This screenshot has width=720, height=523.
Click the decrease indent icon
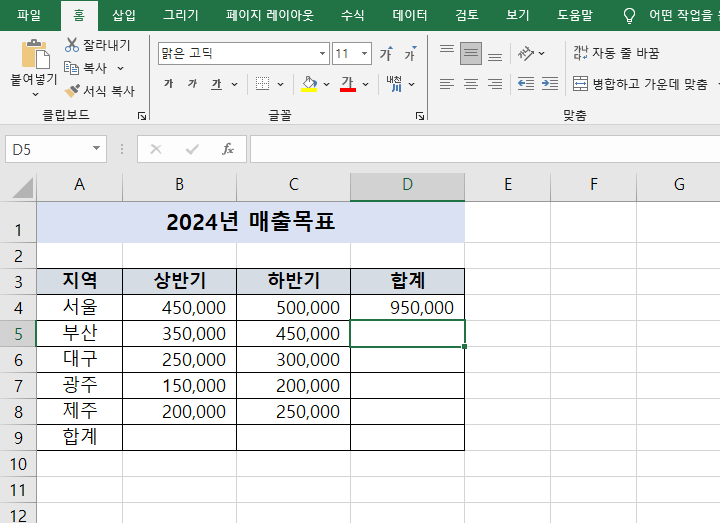(526, 84)
